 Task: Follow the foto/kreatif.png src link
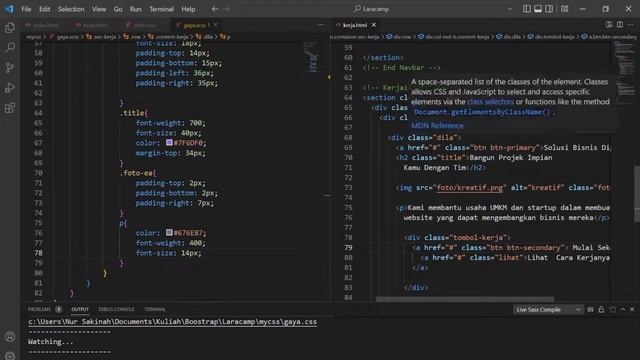pos(470,188)
